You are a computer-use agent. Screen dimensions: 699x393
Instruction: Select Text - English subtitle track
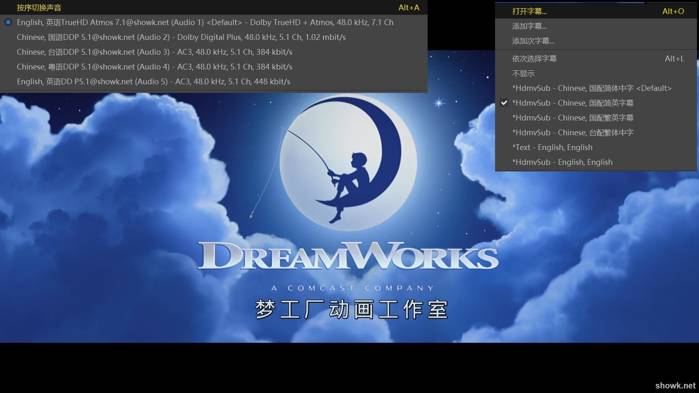pyautogui.click(x=596, y=147)
